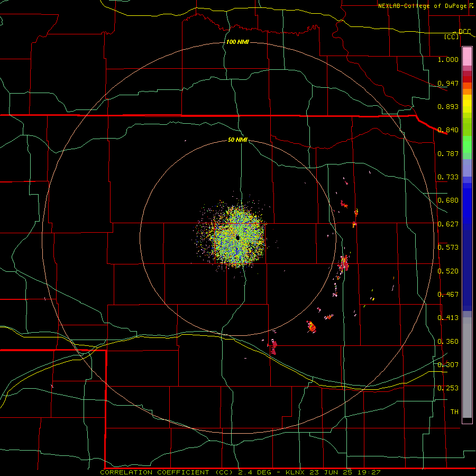The image size is (476, 476).
Task: Pick the gray bottom color bar segment
Action: [467, 368]
